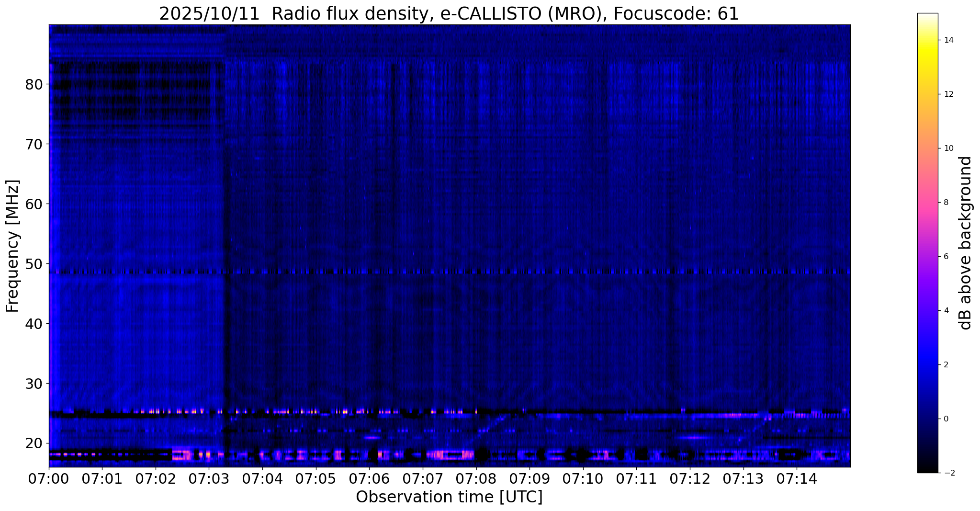Pick the white top end of the colorbar
The image size is (980, 511).
click(x=927, y=16)
